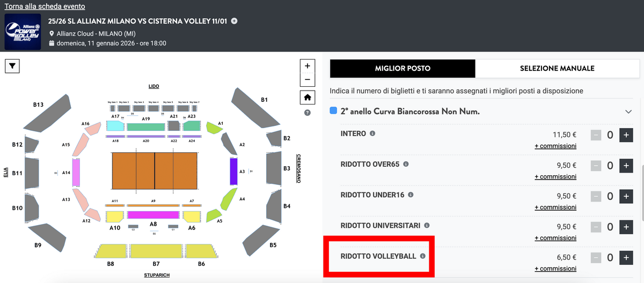Click the Torna alla scheda evento link
The height and width of the screenshot is (283, 644).
[x=45, y=7]
